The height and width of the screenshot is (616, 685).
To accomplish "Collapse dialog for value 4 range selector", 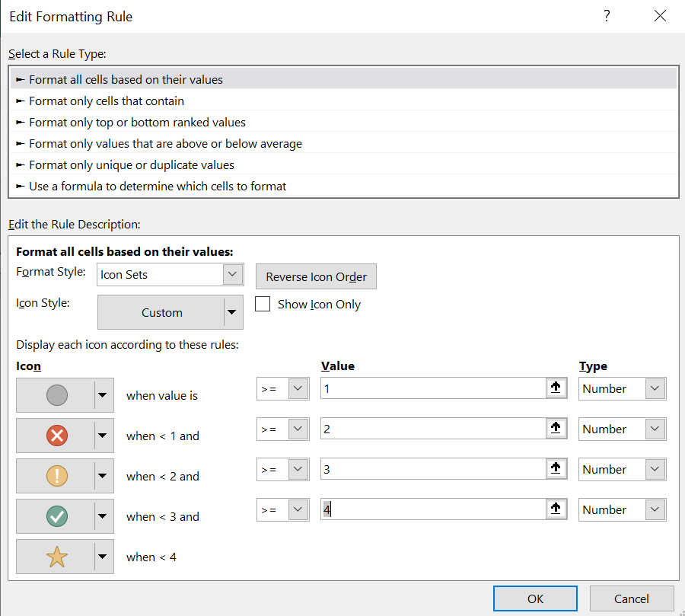I will 556,509.
